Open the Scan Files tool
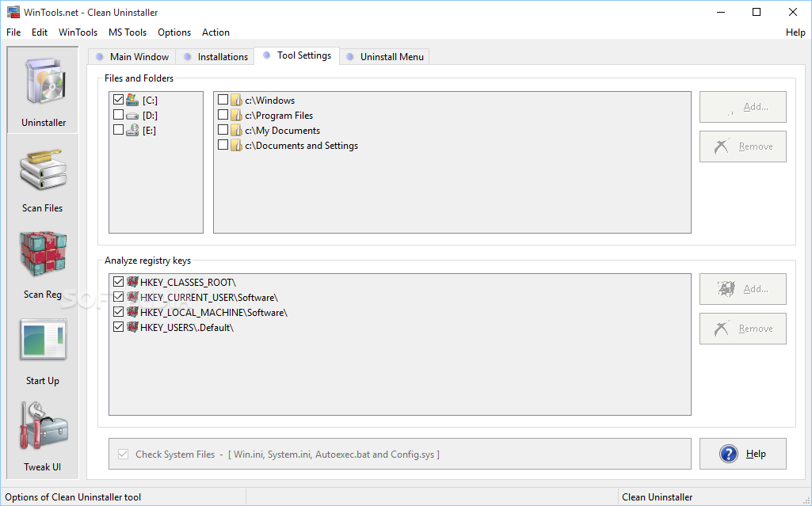 (43, 180)
